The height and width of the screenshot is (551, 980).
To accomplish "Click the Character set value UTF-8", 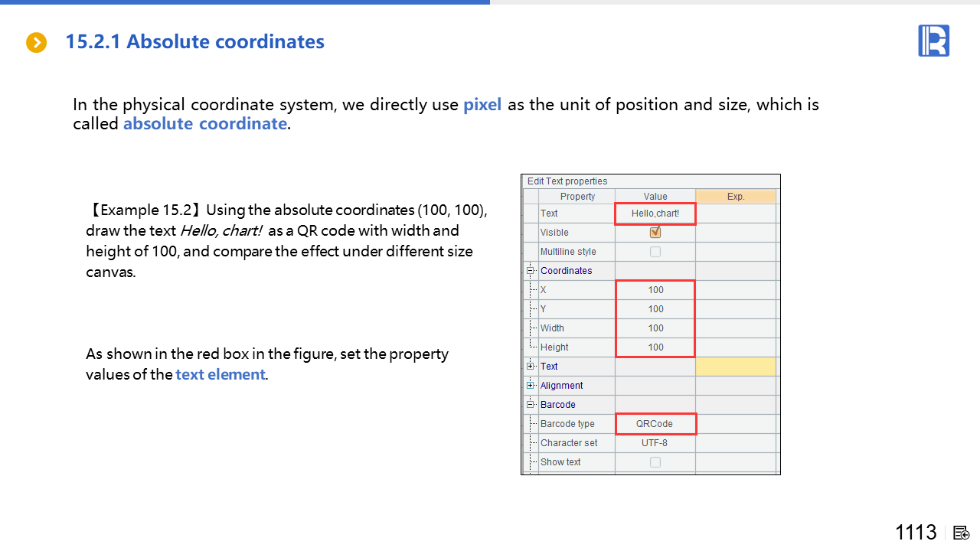I will 655,443.
